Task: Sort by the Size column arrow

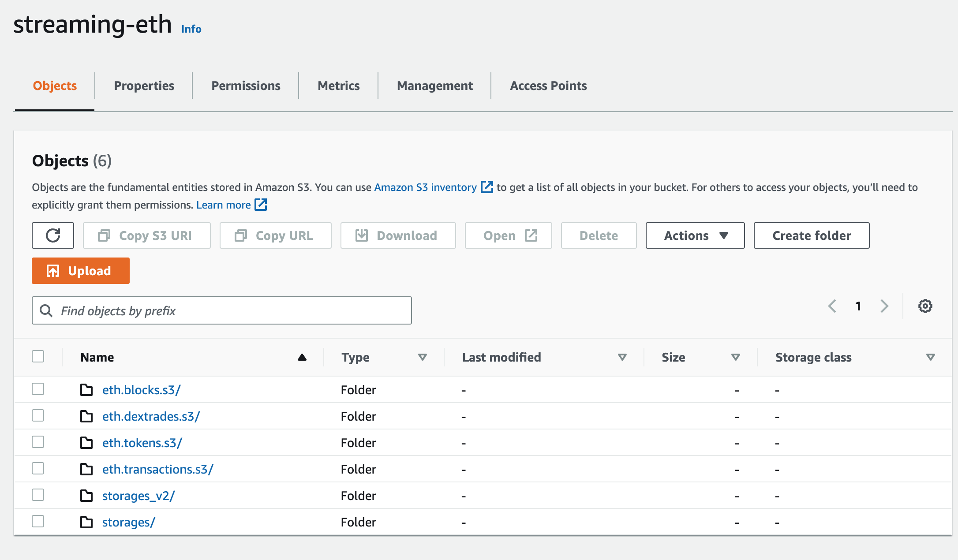Action: (736, 357)
